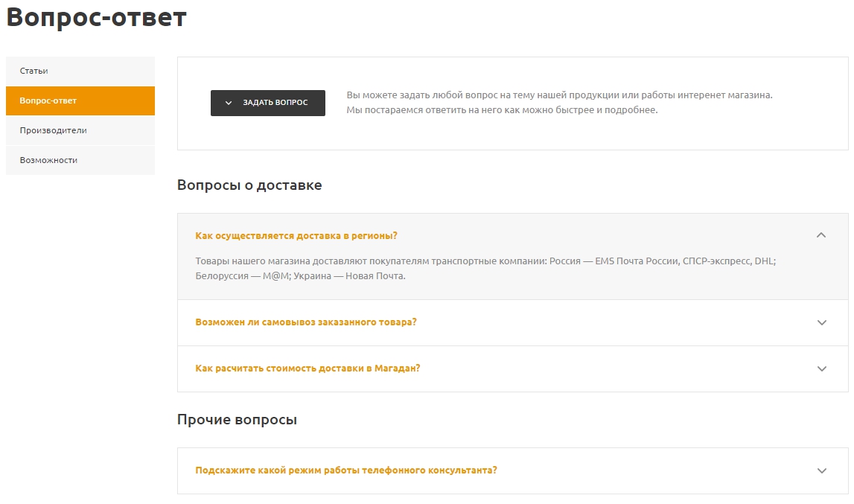Expand question about режим работы телефонного консультанта

point(346,470)
